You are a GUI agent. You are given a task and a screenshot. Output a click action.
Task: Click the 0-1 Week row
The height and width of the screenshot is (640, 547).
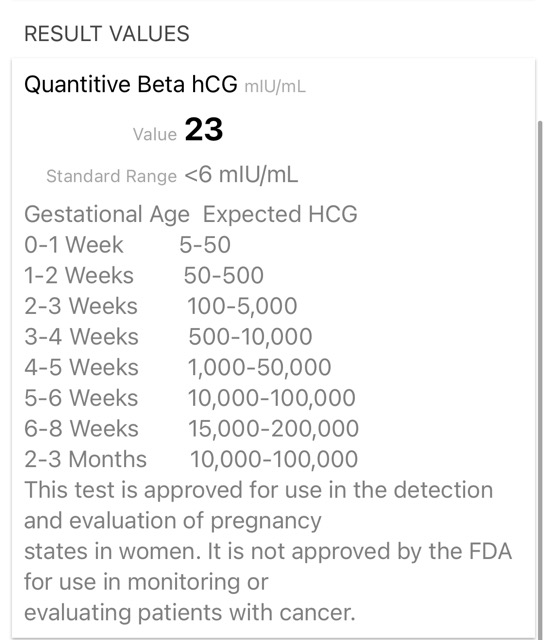[x=127, y=245]
